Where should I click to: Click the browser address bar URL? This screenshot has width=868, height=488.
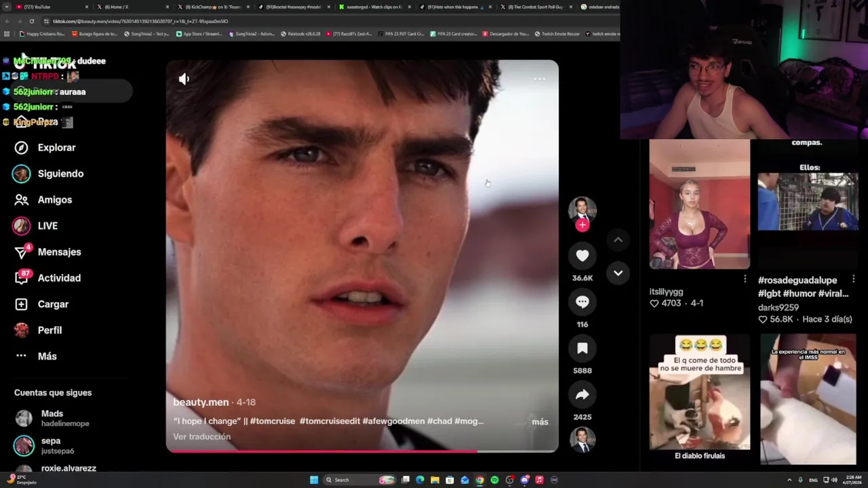click(140, 21)
